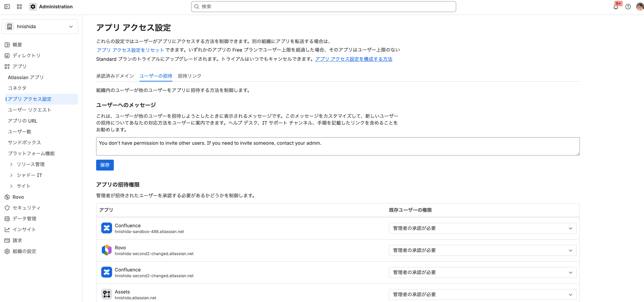The width and height of the screenshot is (644, 302).
Task: Expand リリース管理 section
Action: [x=11, y=164]
